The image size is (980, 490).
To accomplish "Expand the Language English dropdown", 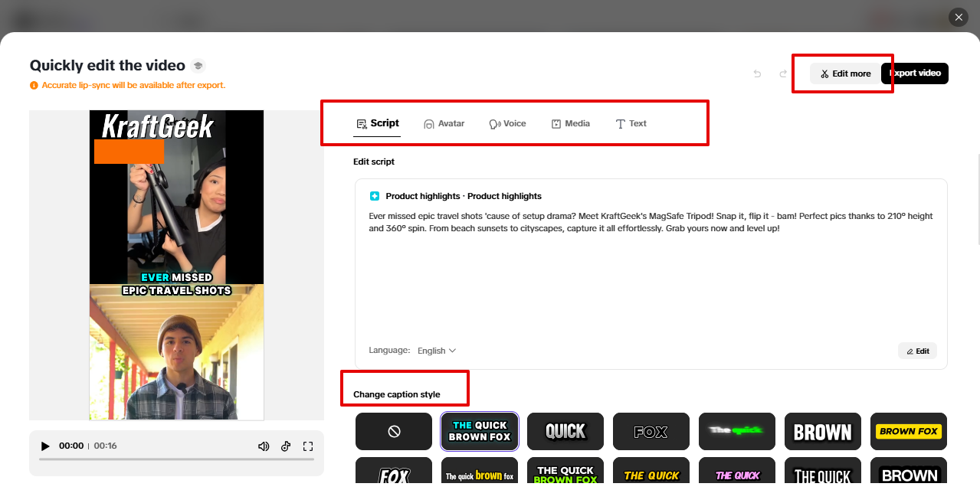I will click(x=437, y=351).
